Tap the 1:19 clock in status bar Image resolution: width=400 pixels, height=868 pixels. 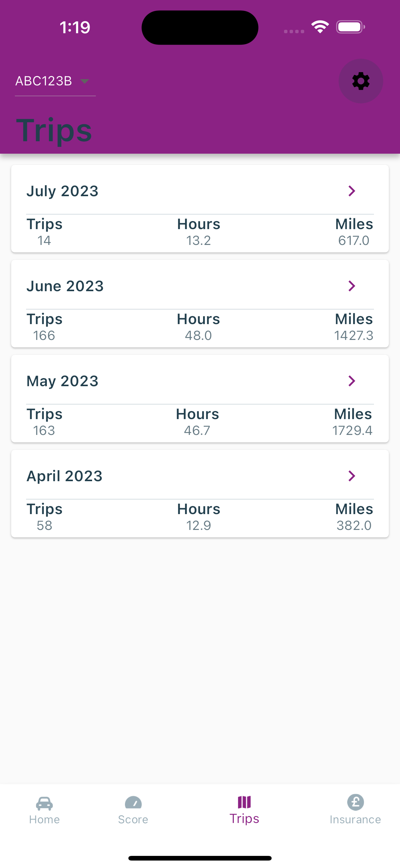coord(75,27)
